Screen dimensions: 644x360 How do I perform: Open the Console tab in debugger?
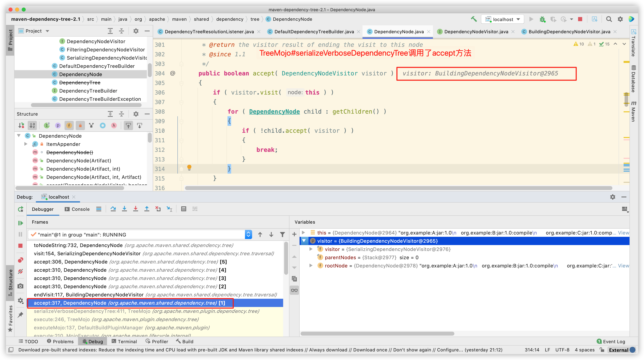pyautogui.click(x=77, y=209)
